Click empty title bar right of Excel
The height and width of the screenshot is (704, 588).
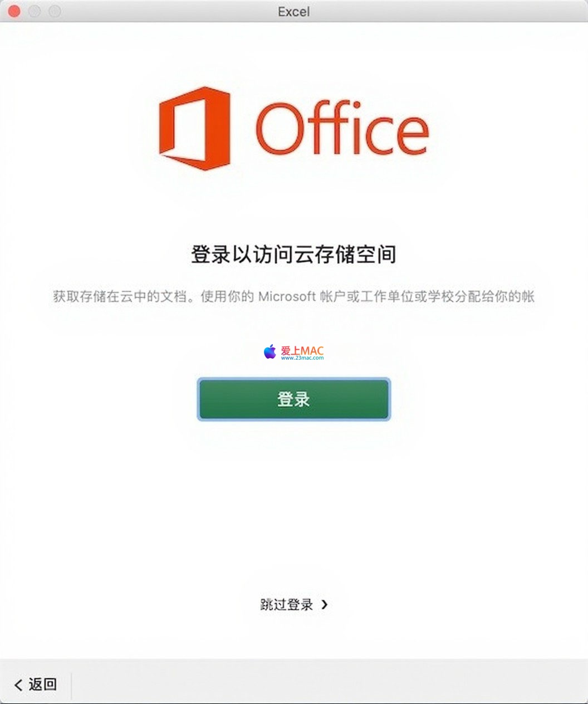point(445,11)
